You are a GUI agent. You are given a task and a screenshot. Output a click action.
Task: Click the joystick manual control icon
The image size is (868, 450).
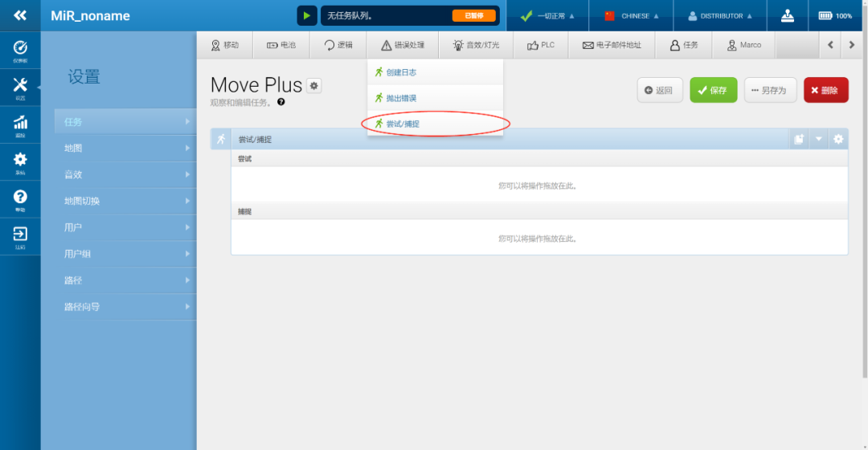(x=787, y=15)
